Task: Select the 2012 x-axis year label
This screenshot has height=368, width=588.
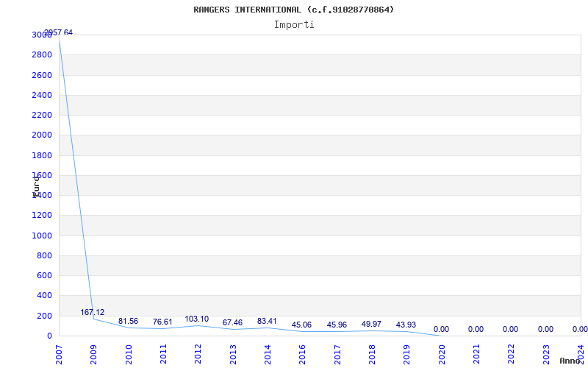Action: pyautogui.click(x=198, y=353)
